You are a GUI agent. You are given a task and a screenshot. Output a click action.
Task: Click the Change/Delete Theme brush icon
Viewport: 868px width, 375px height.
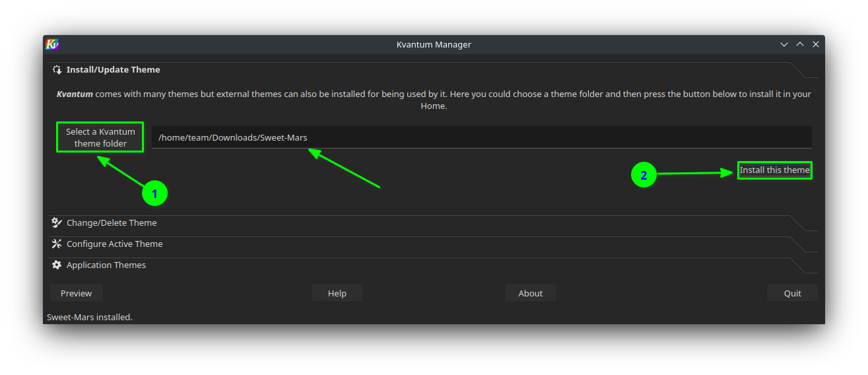[57, 222]
